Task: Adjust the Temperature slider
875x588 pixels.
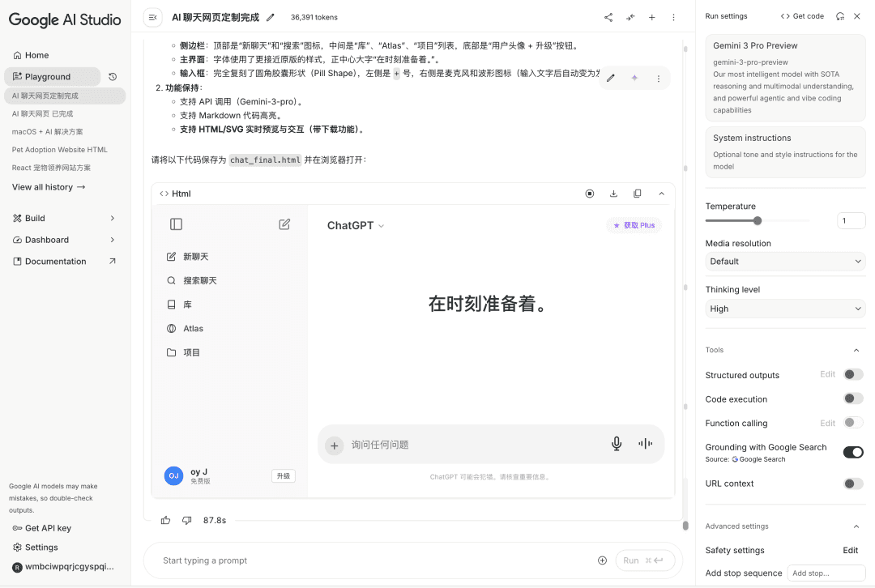Action: tap(758, 221)
